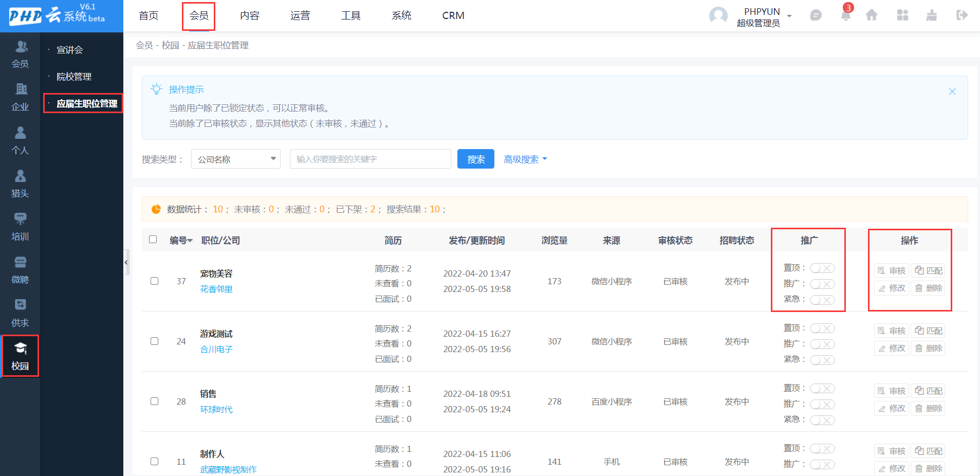
Task: Collapse the sidebar with the arrow handle
Action: pyautogui.click(x=126, y=263)
